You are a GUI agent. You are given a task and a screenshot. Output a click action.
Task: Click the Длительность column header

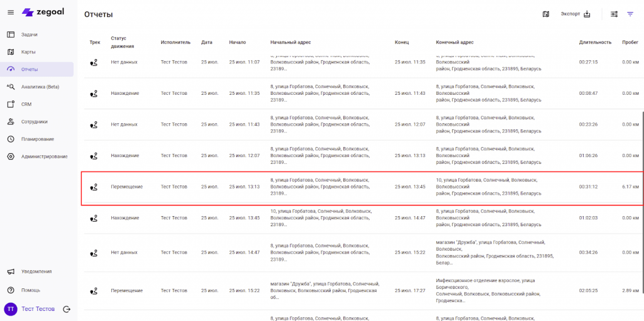(x=595, y=42)
